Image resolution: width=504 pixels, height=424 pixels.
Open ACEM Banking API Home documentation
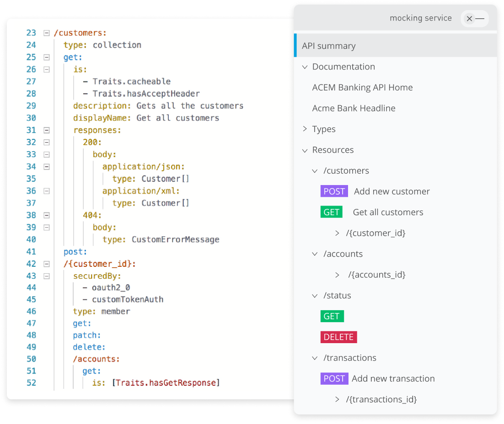[362, 87]
